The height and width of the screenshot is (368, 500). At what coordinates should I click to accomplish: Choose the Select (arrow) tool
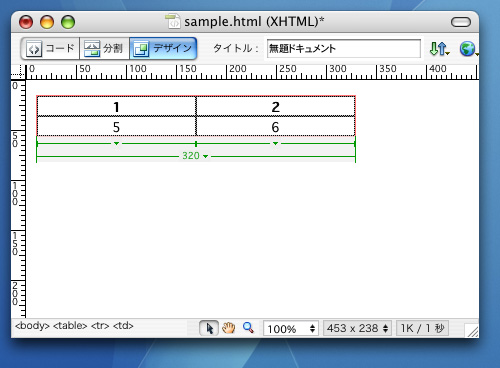(x=209, y=328)
